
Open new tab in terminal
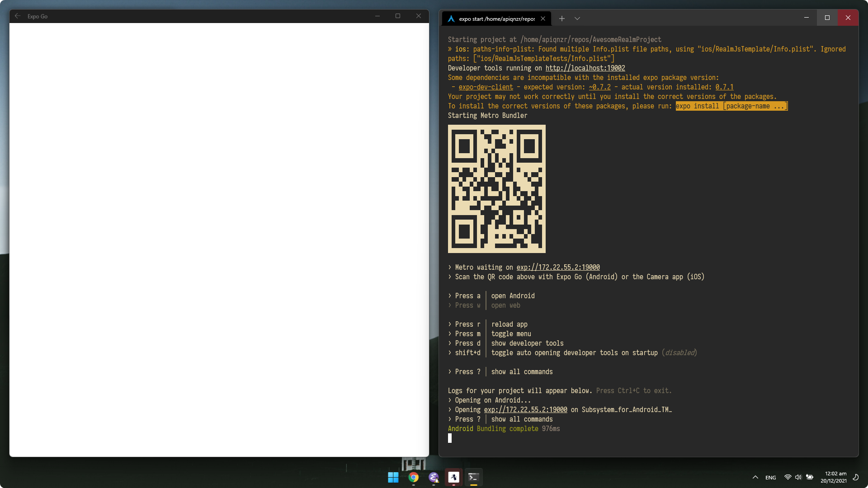[x=561, y=19]
